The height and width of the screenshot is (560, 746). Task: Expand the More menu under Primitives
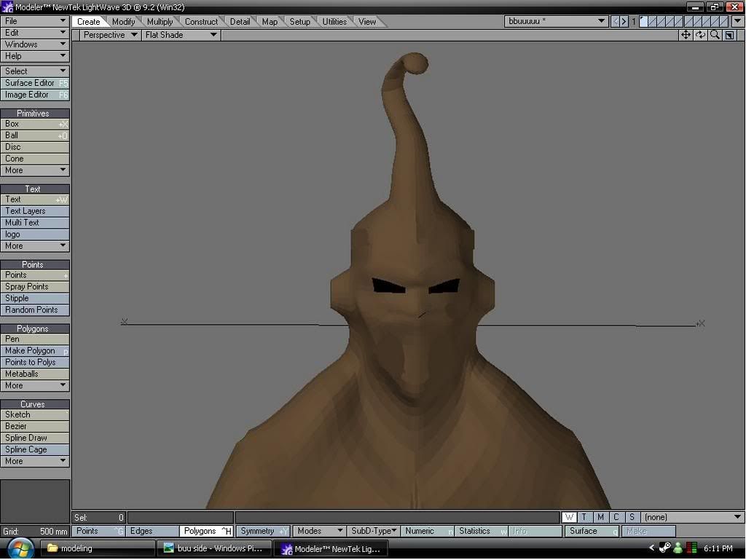pos(35,170)
